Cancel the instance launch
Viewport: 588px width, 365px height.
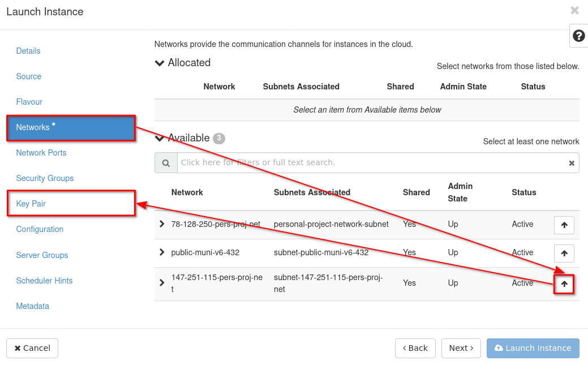pyautogui.click(x=32, y=348)
